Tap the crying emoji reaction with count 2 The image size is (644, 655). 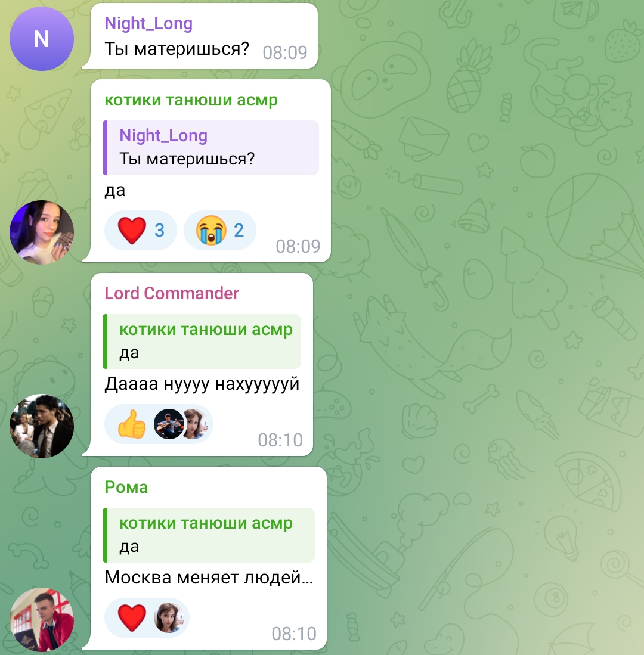pos(220,230)
